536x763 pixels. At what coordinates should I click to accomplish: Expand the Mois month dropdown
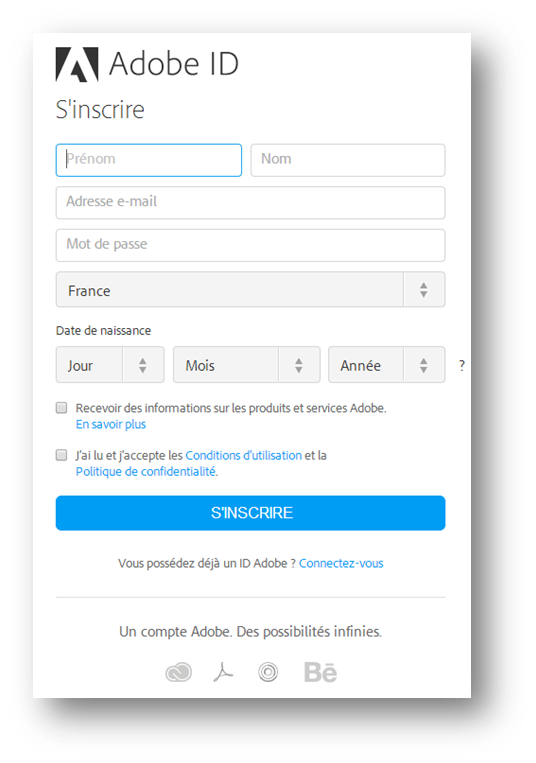click(247, 364)
